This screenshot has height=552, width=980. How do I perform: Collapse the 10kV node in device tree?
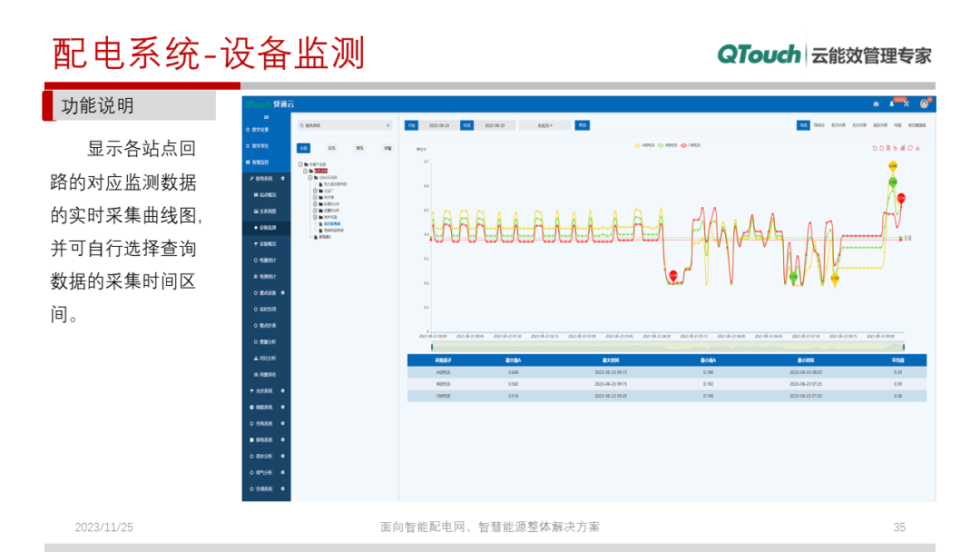(x=310, y=178)
